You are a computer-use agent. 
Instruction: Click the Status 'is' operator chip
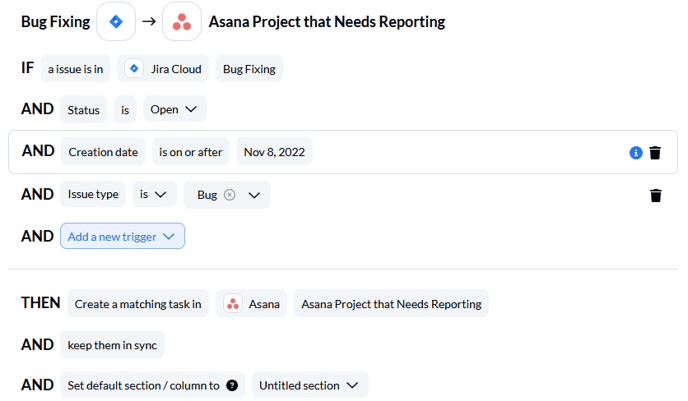pyautogui.click(x=125, y=110)
